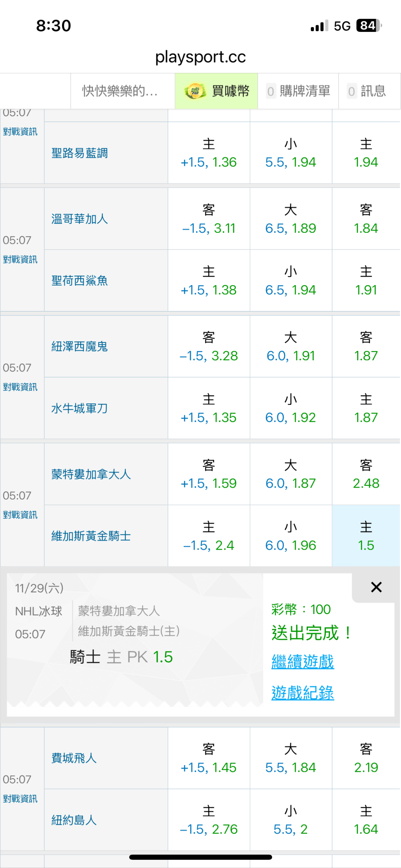Pick 蒙特婁加拿大人 away moneyline 2.48
This screenshot has height=868, width=401.
[x=366, y=474]
